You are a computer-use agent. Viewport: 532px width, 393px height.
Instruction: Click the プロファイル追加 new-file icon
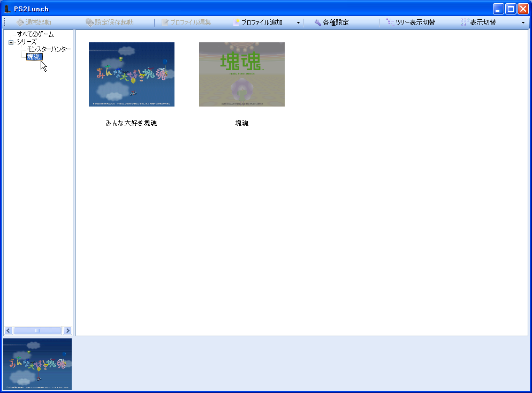pos(236,22)
